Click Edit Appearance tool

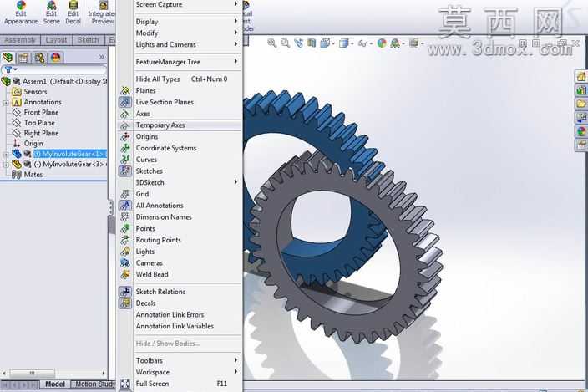point(21,13)
